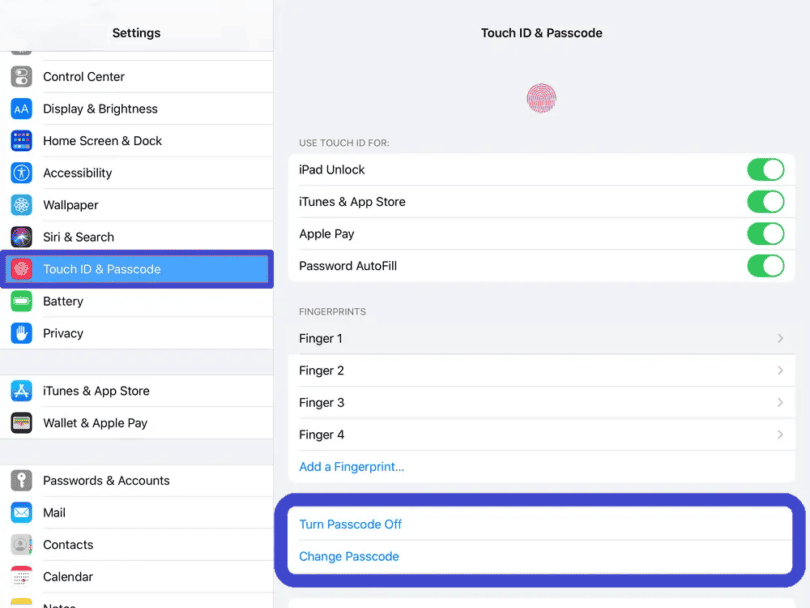Turn off Password AutoFill switch
810x608 pixels.
tap(766, 266)
